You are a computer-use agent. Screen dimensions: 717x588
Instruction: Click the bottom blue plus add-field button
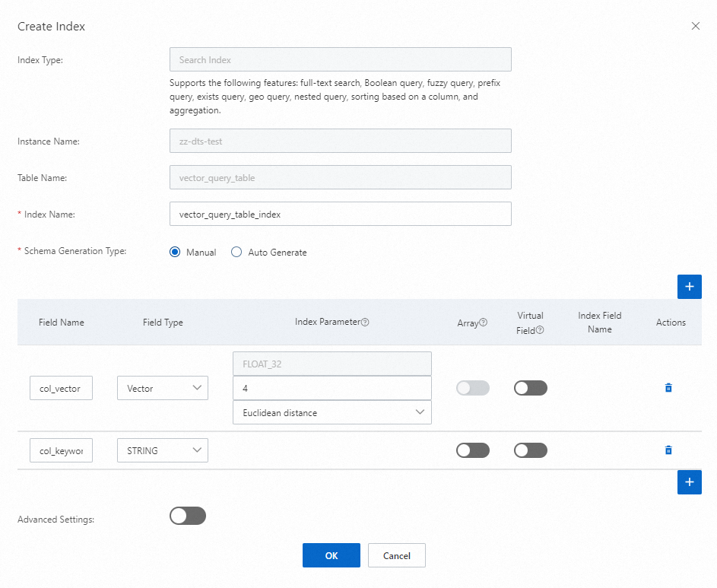pyautogui.click(x=689, y=482)
